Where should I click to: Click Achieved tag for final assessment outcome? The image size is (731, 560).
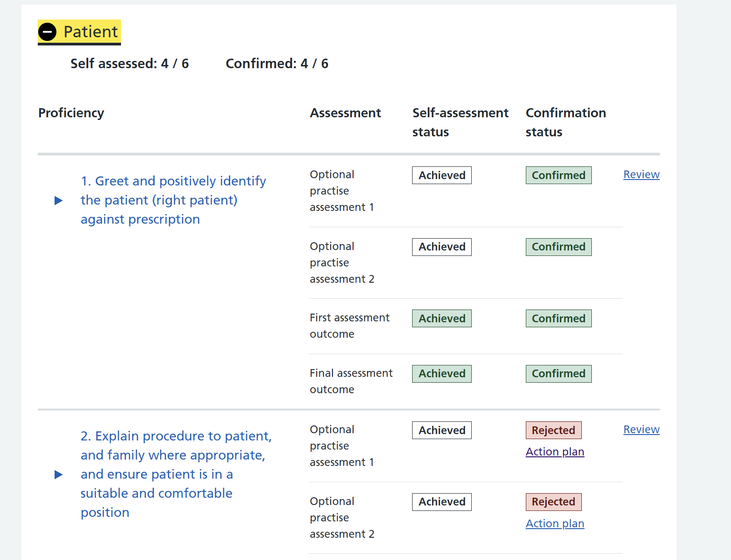pyautogui.click(x=442, y=374)
